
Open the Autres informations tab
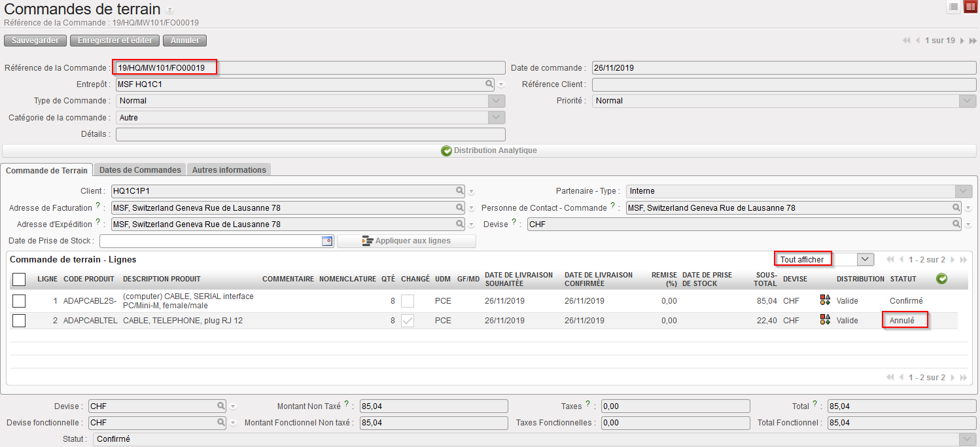228,170
